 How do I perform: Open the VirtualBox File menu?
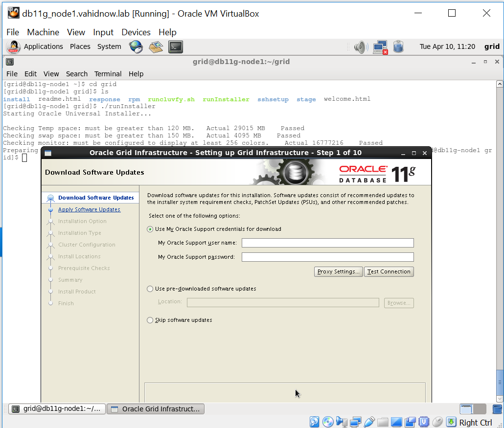[13, 32]
